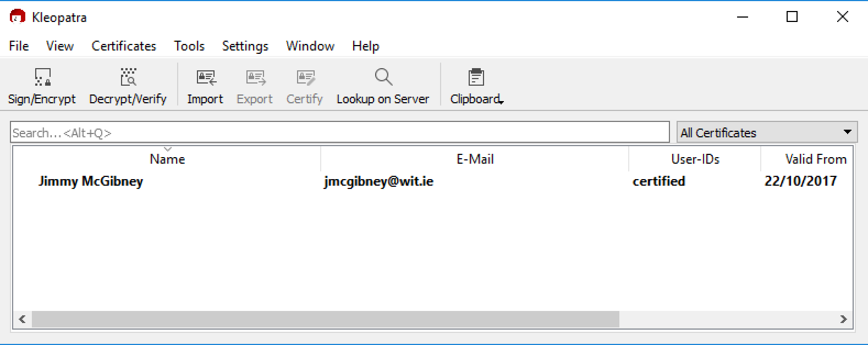Click the Kleopatra app icon in title bar

(18, 17)
